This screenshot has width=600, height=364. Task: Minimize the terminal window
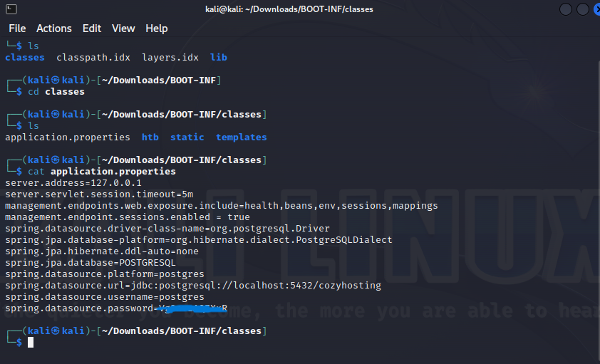point(566,9)
